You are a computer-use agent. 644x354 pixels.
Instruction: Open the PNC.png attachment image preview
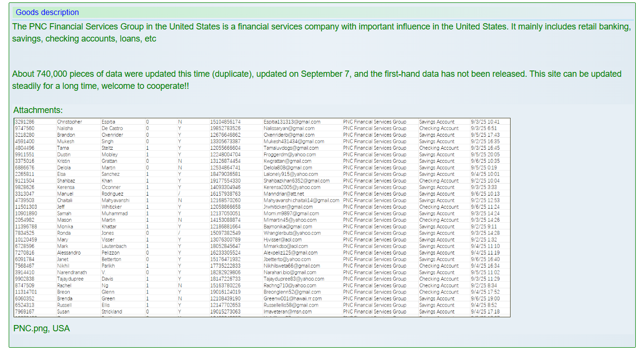[262, 217]
